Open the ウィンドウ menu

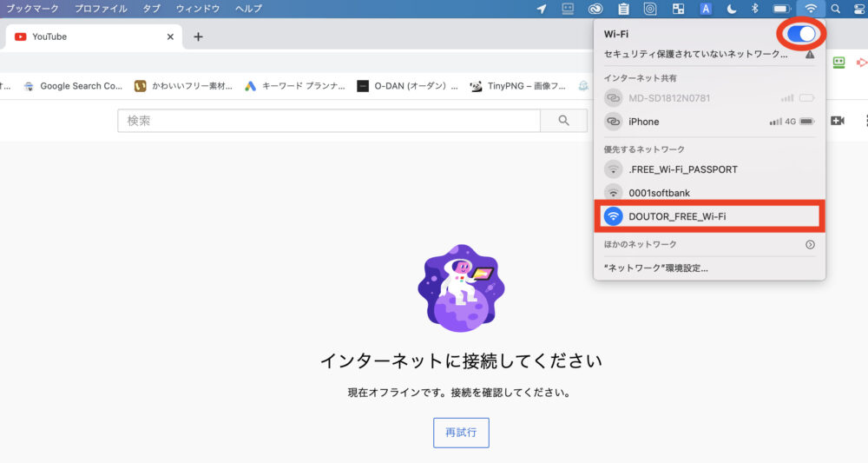[198, 9]
